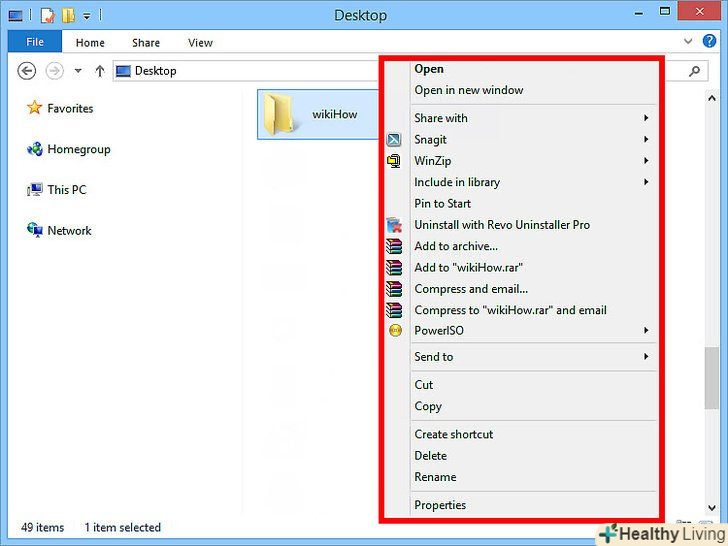This screenshot has width=728, height=546.
Task: Click WinRAR icon beside Compress to "wikiHow.rar" and email
Action: 394,310
